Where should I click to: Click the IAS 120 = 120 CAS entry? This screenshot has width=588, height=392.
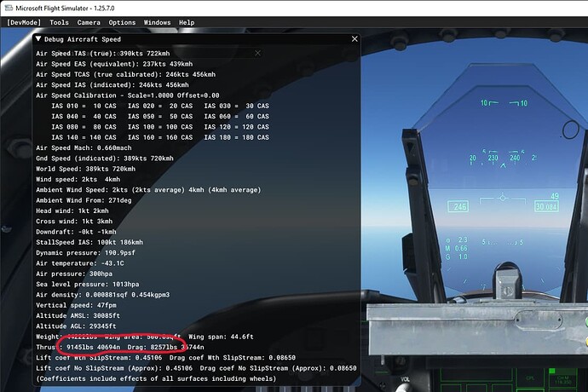point(237,127)
